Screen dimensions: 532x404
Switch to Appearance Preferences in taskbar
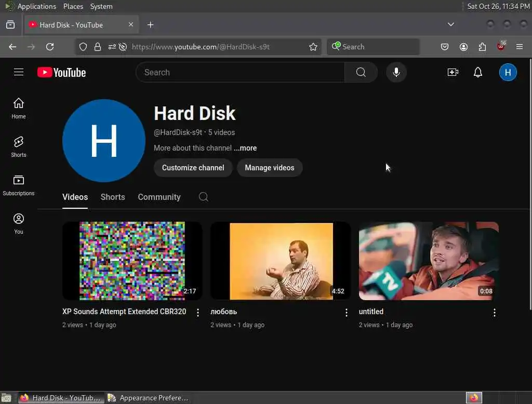pyautogui.click(x=148, y=398)
